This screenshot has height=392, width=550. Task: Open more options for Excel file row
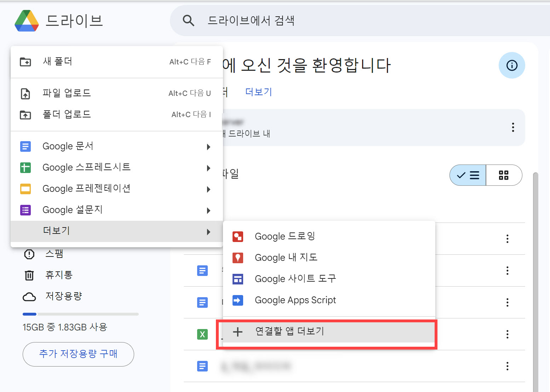pos(508,334)
